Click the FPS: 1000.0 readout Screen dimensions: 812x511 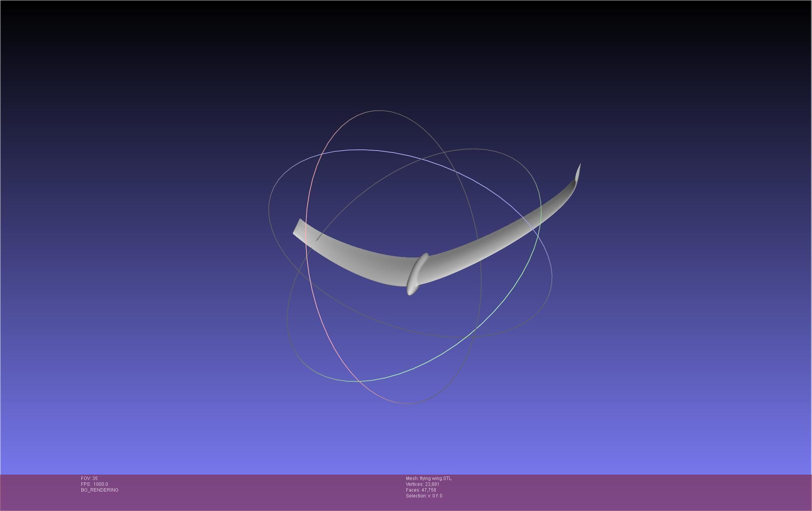95,484
